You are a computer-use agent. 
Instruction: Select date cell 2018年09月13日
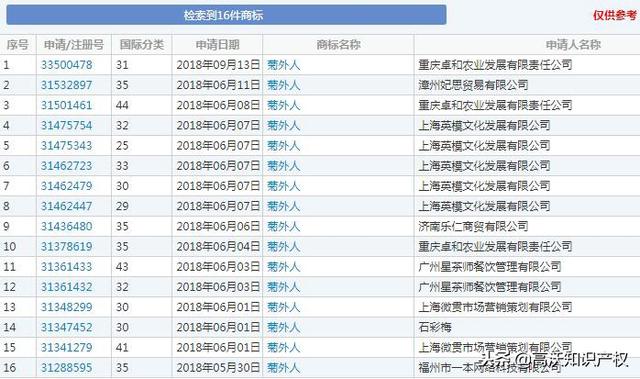(218, 65)
